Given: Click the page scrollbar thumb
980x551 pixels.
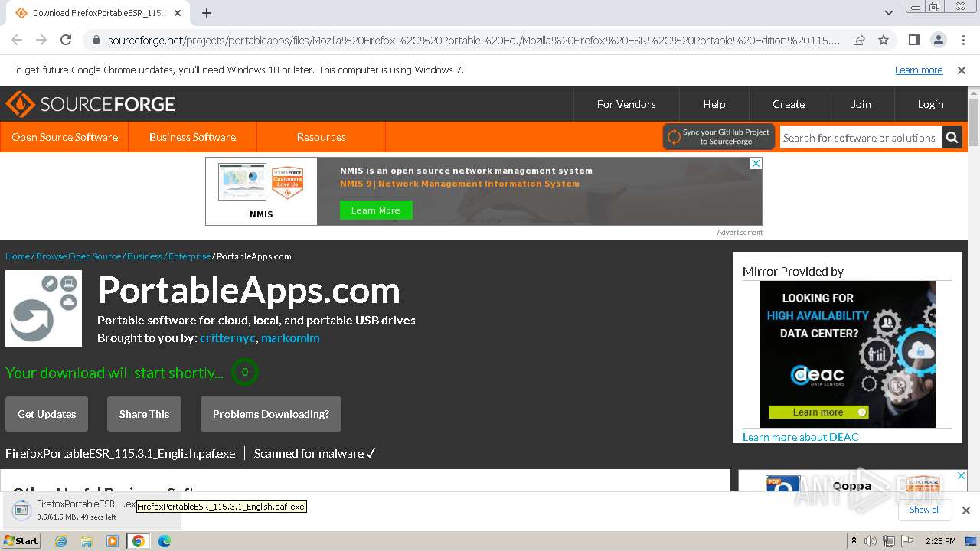Looking at the screenshot, I should (x=974, y=122).
